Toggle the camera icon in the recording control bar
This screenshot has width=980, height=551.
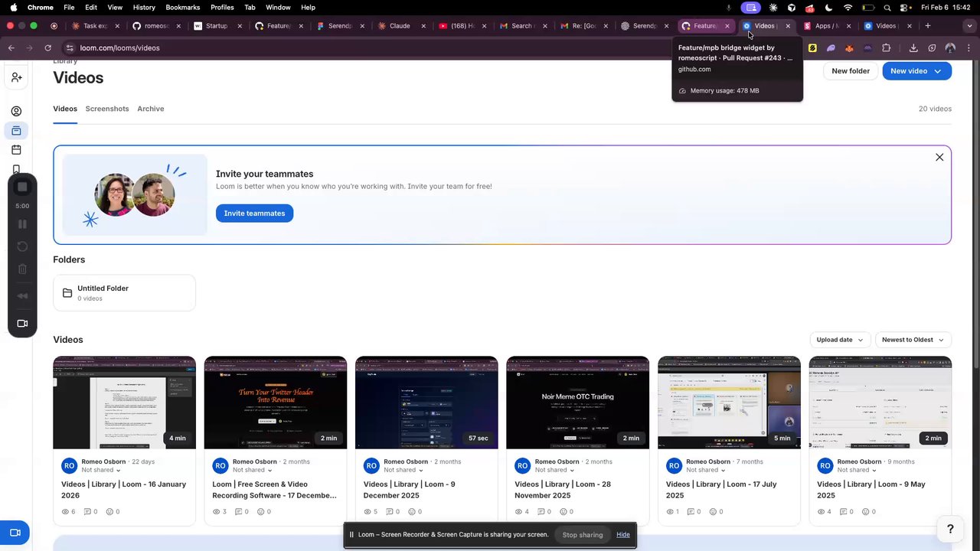[x=22, y=324]
